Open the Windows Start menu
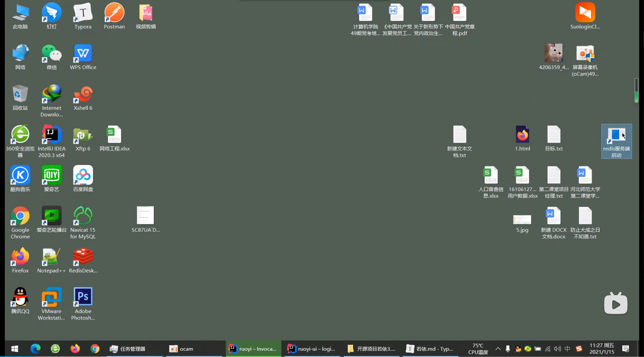644x357 pixels. (x=15, y=349)
